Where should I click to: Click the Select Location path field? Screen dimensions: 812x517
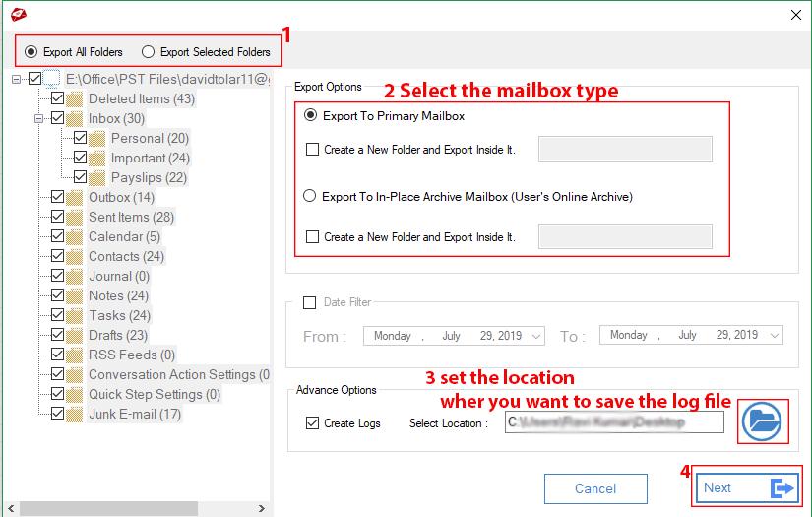click(613, 422)
